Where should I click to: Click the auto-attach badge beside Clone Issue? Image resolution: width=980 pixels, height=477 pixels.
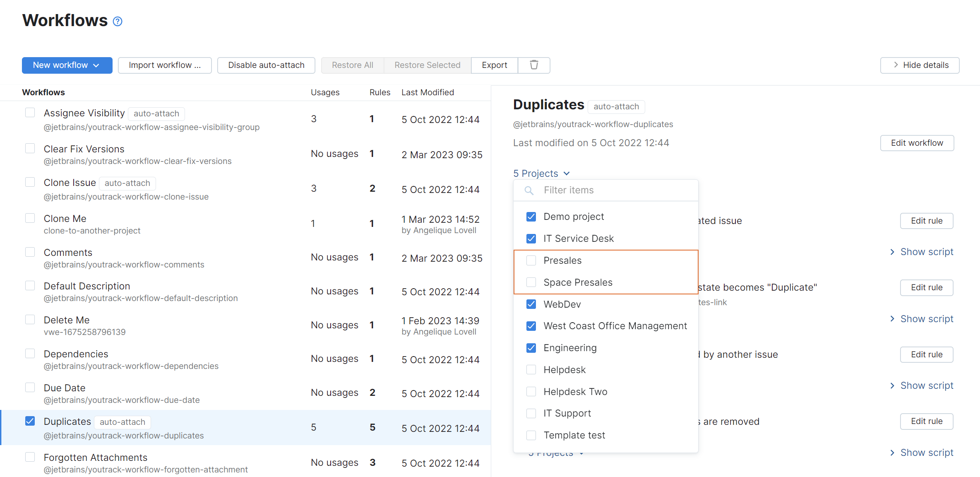(127, 183)
